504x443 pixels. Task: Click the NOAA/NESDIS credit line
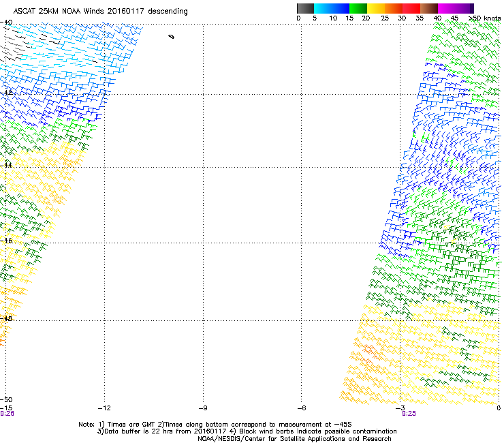(x=294, y=439)
